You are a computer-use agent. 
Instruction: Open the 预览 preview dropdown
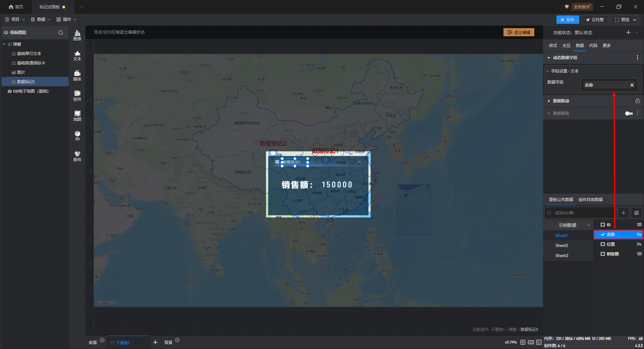click(635, 20)
